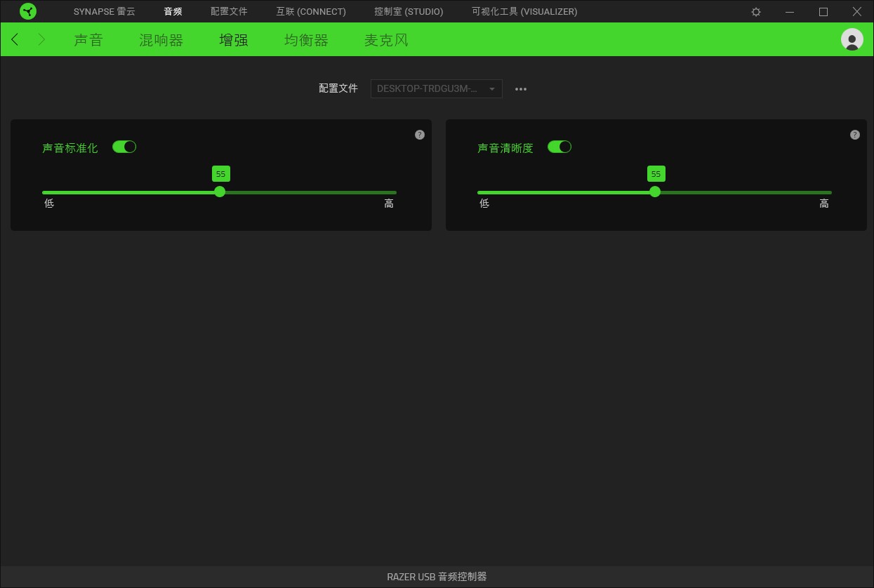Switch to 混响器 sub-tab
This screenshot has width=874, height=588.
tap(161, 40)
